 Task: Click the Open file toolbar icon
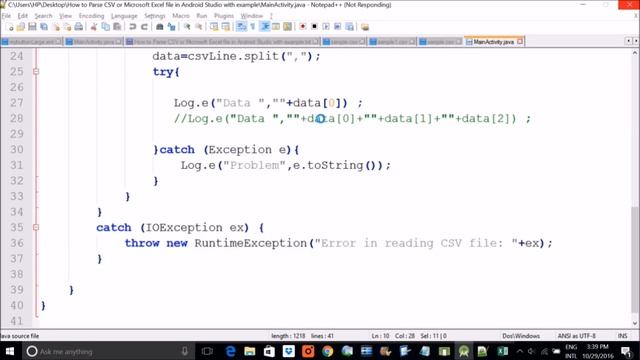(20, 27)
